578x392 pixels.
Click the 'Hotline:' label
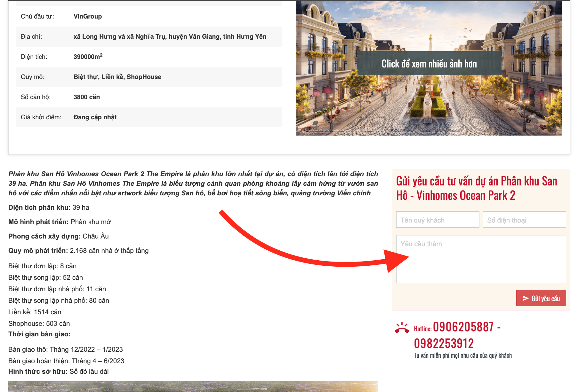[x=422, y=329]
